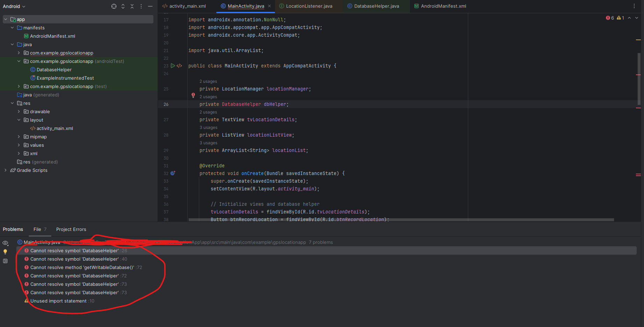Show 3 usages hint above locationList field
644x327 pixels.
click(x=208, y=143)
